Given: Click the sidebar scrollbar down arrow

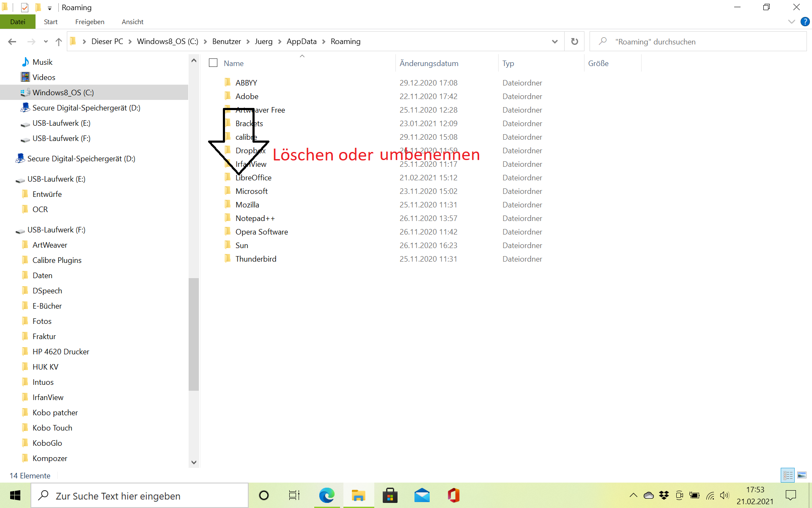Looking at the screenshot, I should point(194,462).
